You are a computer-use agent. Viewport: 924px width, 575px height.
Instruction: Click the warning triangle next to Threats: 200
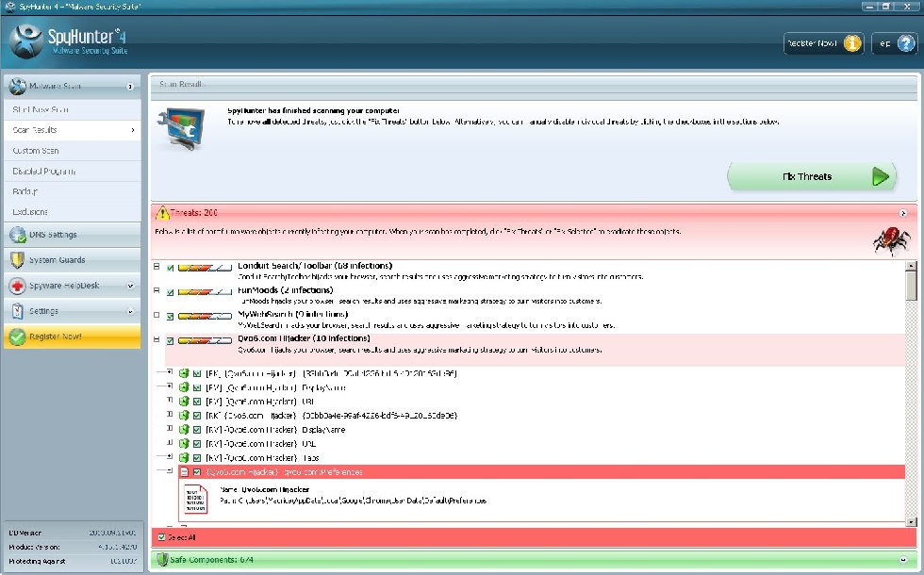pyautogui.click(x=162, y=213)
